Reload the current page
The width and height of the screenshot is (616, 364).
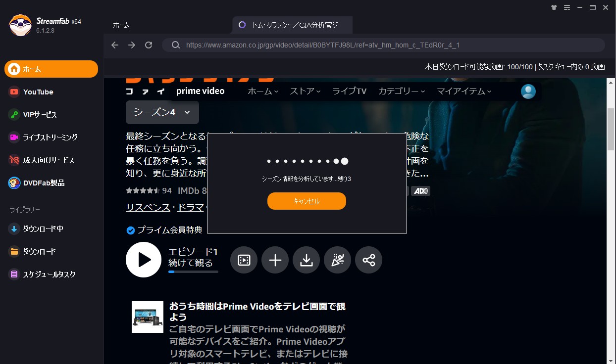(149, 45)
